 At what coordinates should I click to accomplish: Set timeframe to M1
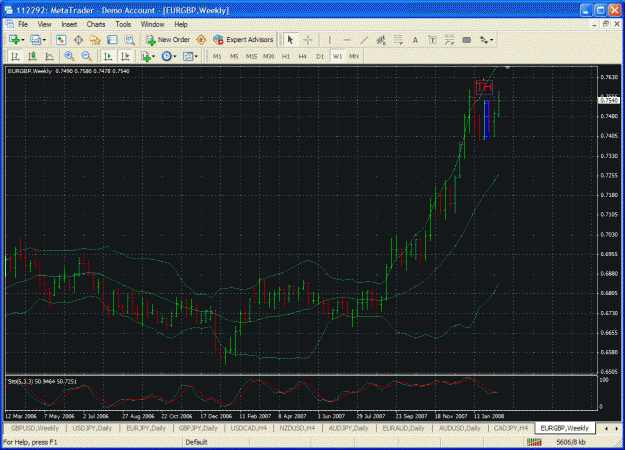(x=217, y=56)
